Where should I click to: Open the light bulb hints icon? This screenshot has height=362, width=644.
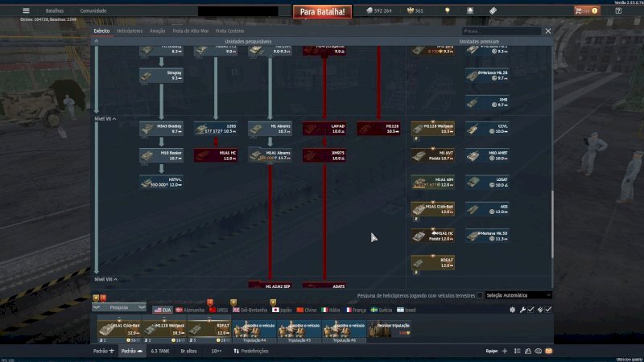tap(448, 10)
